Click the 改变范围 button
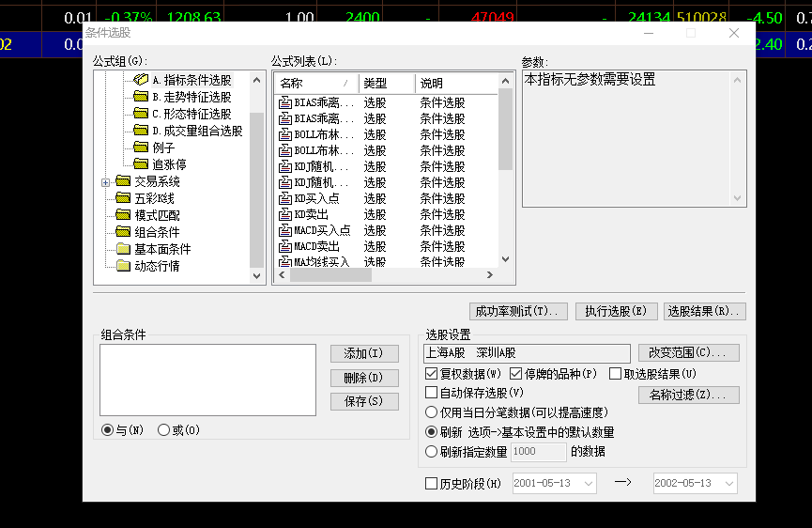This screenshot has width=812, height=528. point(688,353)
